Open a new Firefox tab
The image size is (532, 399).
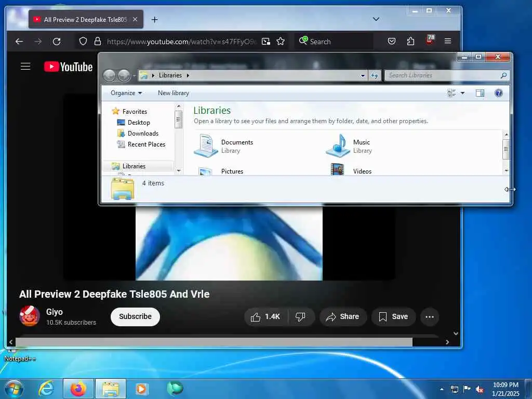tap(154, 20)
